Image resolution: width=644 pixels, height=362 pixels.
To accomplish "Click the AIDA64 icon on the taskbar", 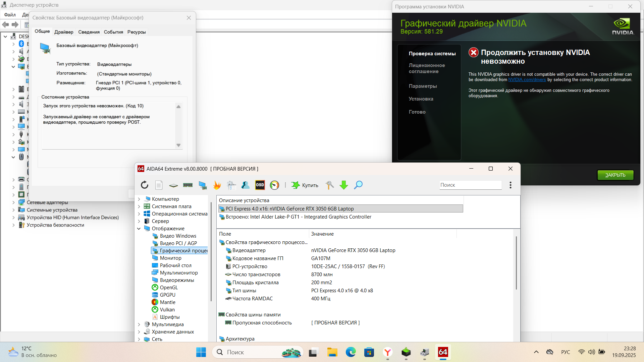I will 443,352.
